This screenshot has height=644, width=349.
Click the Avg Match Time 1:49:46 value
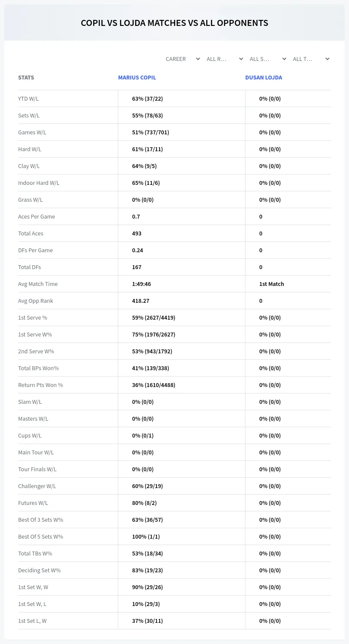pyautogui.click(x=141, y=284)
